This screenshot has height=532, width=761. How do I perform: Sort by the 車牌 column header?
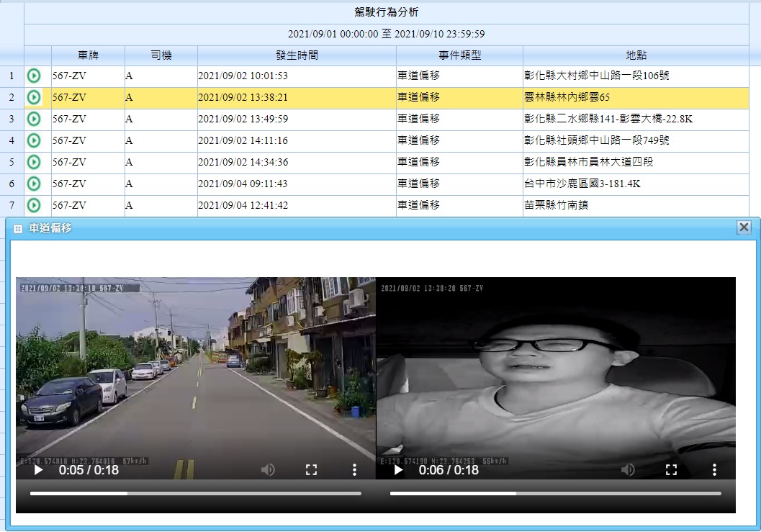(x=88, y=55)
